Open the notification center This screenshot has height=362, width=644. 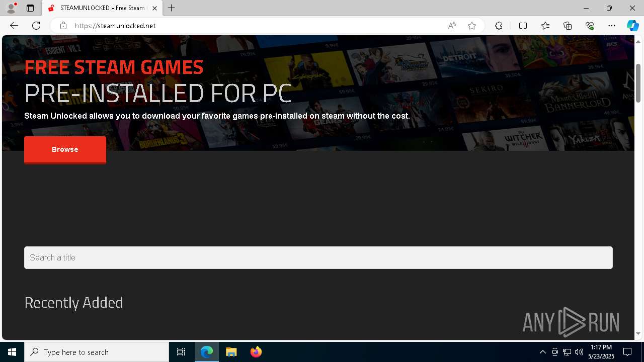pyautogui.click(x=628, y=352)
